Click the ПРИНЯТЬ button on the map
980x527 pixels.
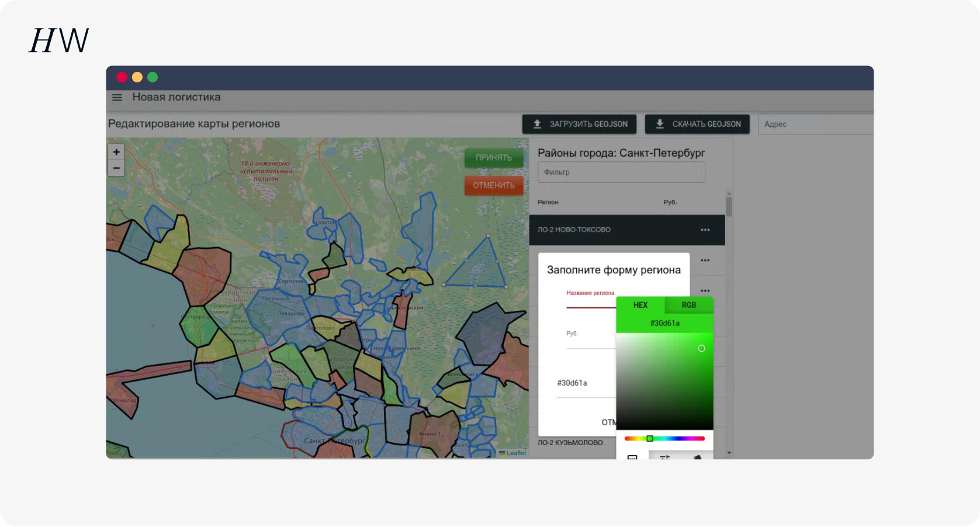[494, 158]
